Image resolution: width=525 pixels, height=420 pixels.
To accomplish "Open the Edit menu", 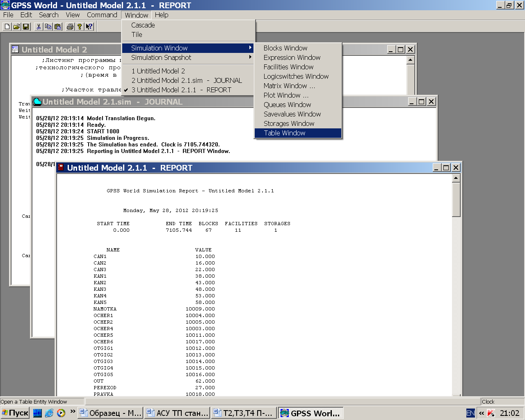I will (x=26, y=15).
